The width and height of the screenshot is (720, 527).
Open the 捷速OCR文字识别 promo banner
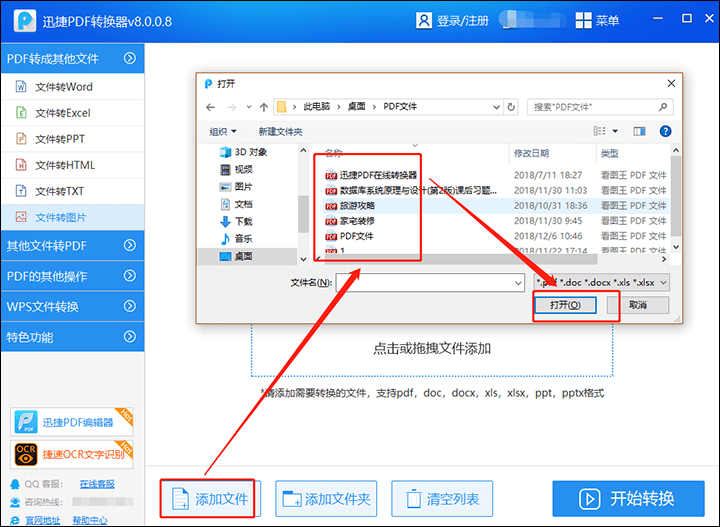click(x=72, y=454)
